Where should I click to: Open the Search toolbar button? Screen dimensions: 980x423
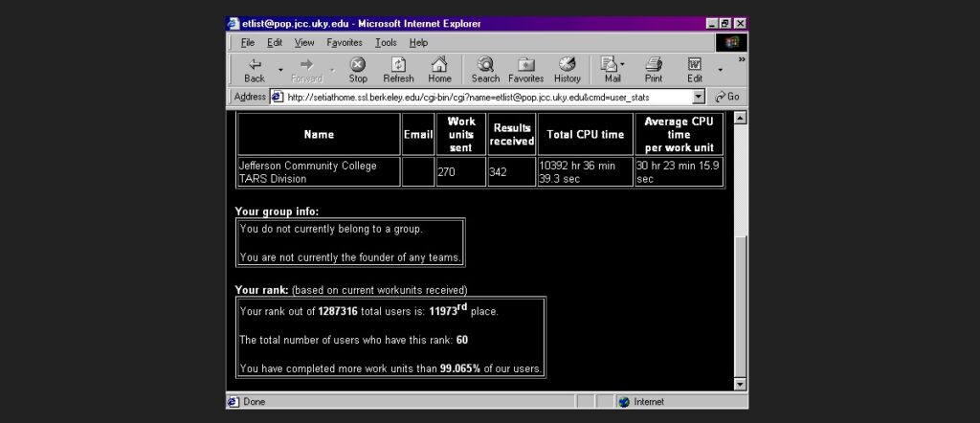[x=485, y=70]
